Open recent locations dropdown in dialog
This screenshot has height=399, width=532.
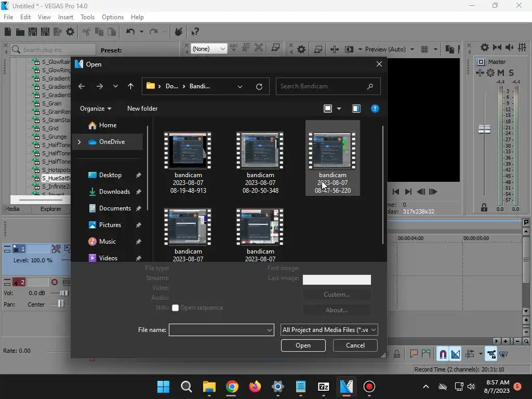pos(115,86)
